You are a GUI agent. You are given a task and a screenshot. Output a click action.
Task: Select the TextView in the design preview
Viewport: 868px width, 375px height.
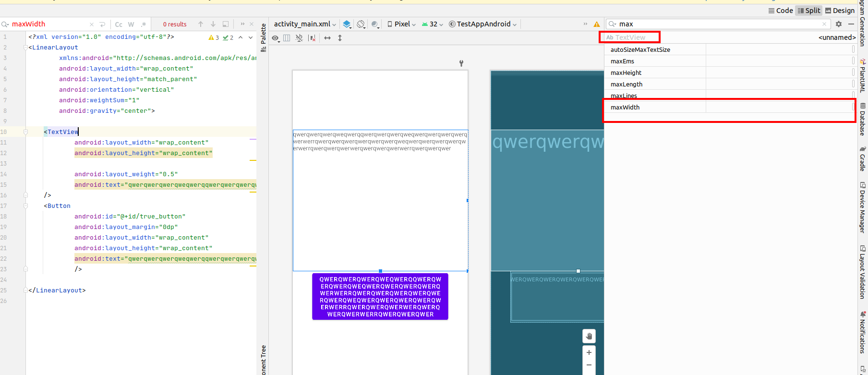pos(380,200)
